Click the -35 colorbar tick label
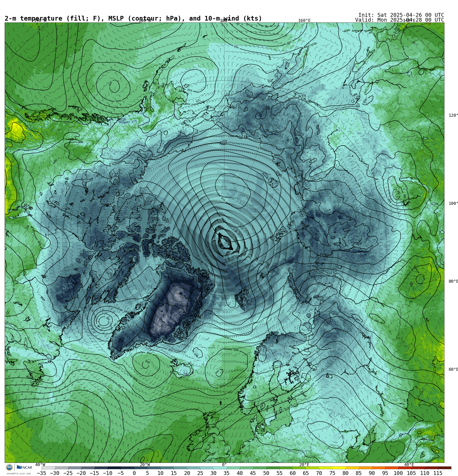 coord(42,473)
